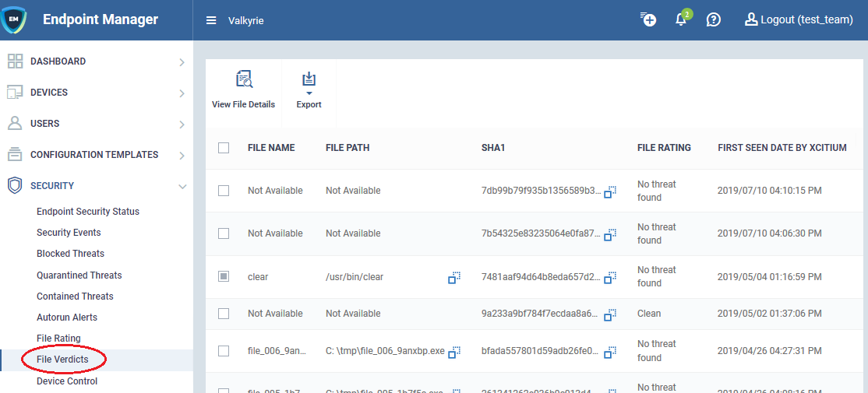Screen dimensions: 868x393
Task: Copy SHA1 icon for 7b54325e83235064e0fa87 row
Action: [x=609, y=235]
